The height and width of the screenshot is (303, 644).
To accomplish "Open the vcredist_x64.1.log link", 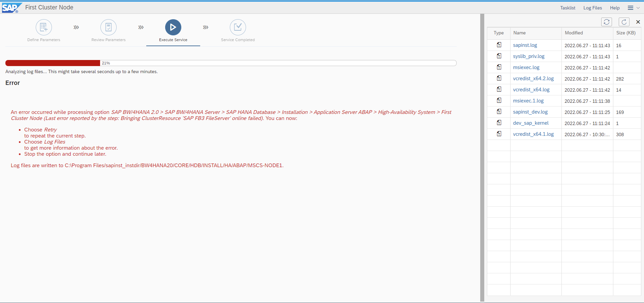I will 533,134.
